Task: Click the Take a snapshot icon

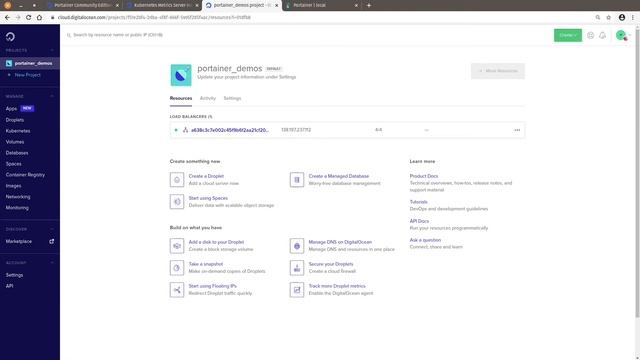Action: (x=177, y=268)
